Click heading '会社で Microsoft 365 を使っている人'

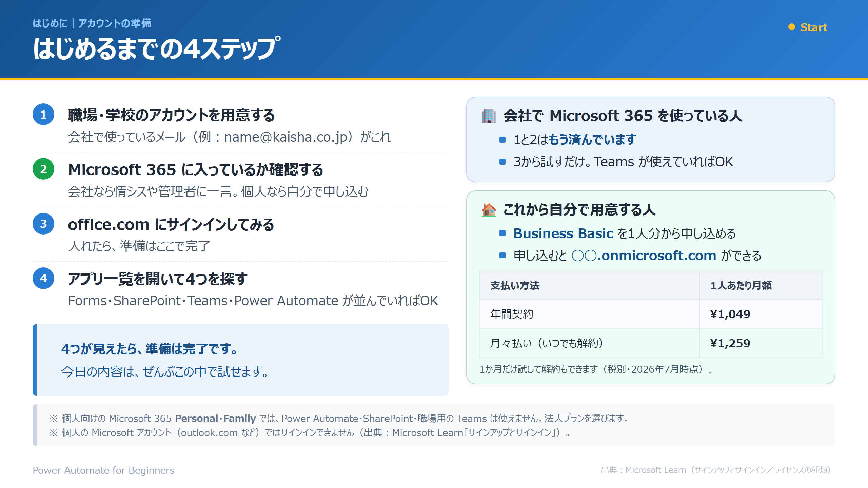click(623, 116)
